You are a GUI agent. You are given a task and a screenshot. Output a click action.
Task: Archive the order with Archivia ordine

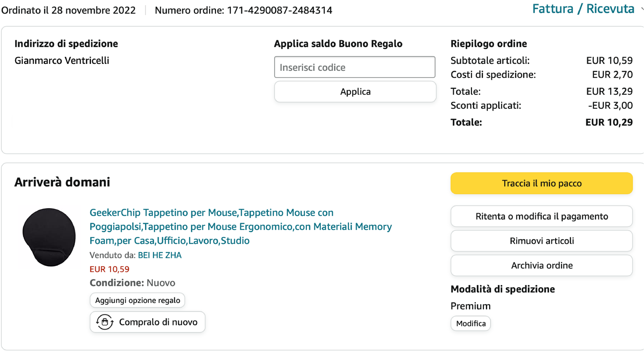coord(541,265)
